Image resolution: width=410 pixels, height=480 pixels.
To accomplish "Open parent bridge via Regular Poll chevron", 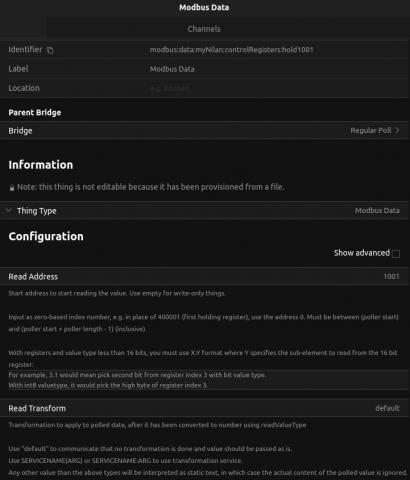I will pyautogui.click(x=397, y=130).
